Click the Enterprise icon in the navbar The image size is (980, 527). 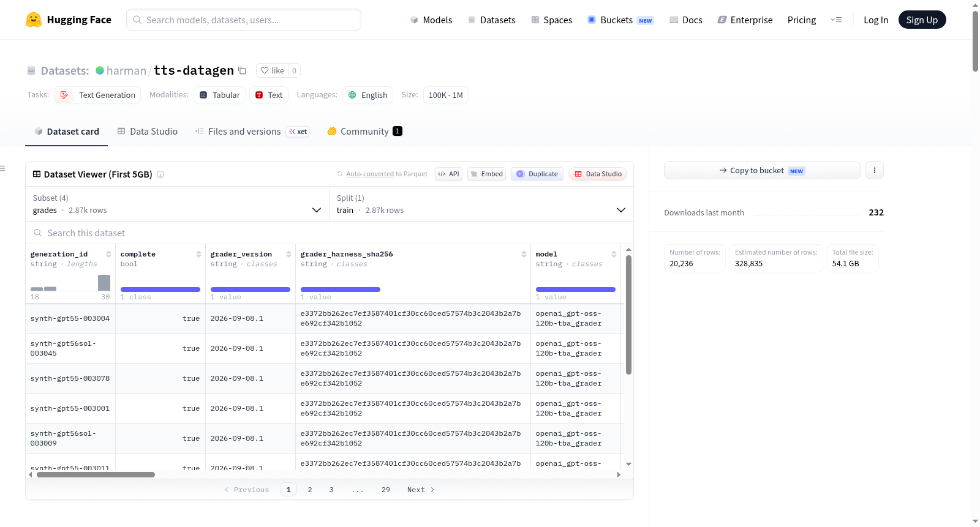(722, 20)
